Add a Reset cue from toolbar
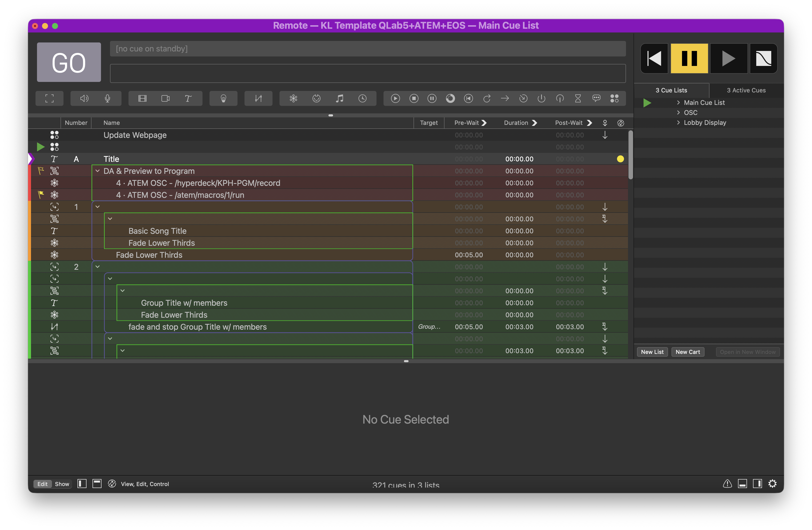Screen dimensions: 812x530 click(x=468, y=98)
